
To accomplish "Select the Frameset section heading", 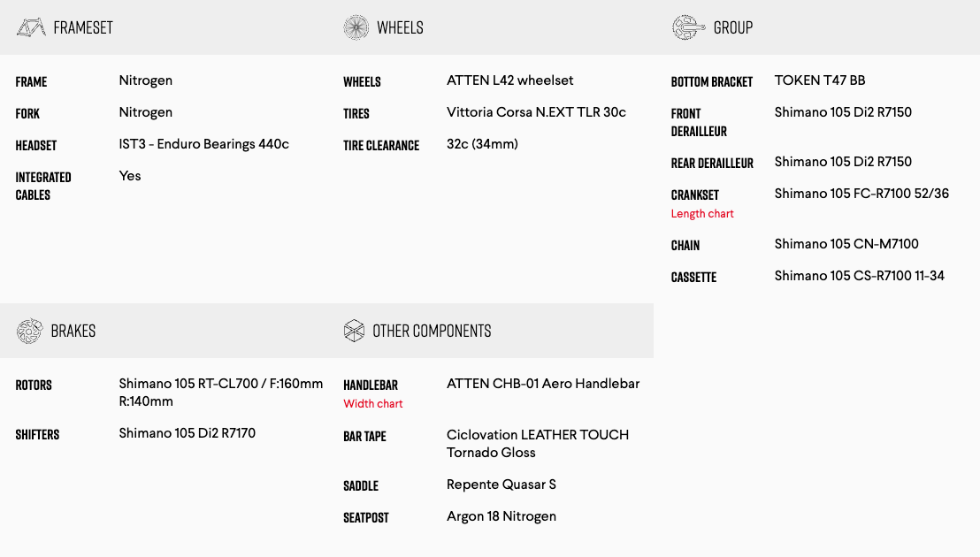I will 83,27.
